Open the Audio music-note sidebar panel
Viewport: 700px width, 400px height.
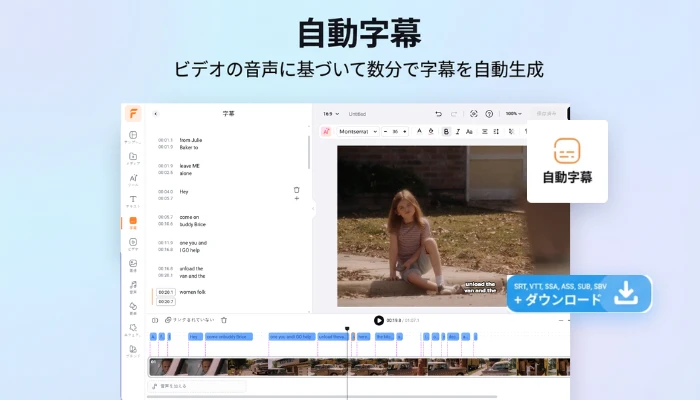coord(133,287)
